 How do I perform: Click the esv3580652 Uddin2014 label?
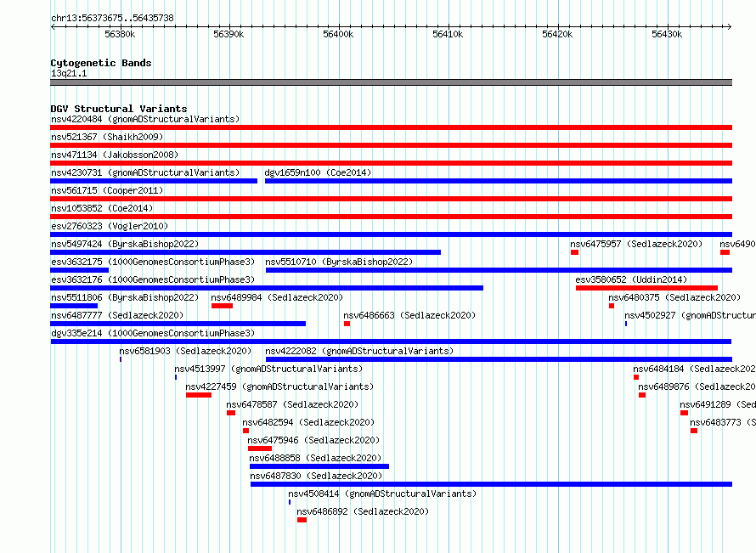click(x=631, y=279)
